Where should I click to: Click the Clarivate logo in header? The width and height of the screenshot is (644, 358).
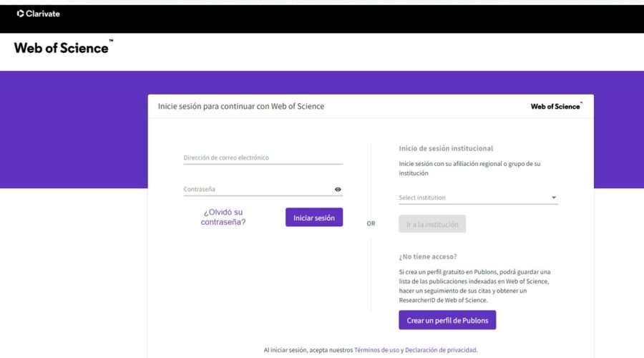(38, 14)
